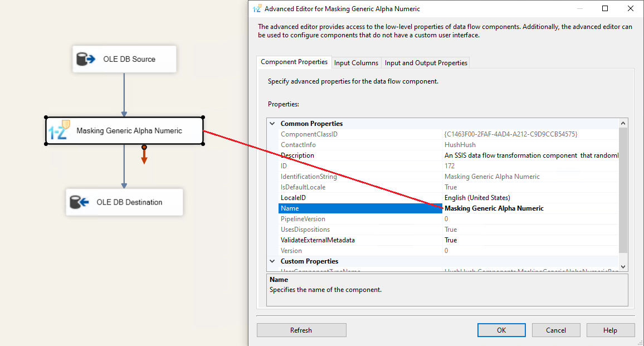Select the LocaleID property row
Screen dimensions: 644x346
click(x=293, y=198)
